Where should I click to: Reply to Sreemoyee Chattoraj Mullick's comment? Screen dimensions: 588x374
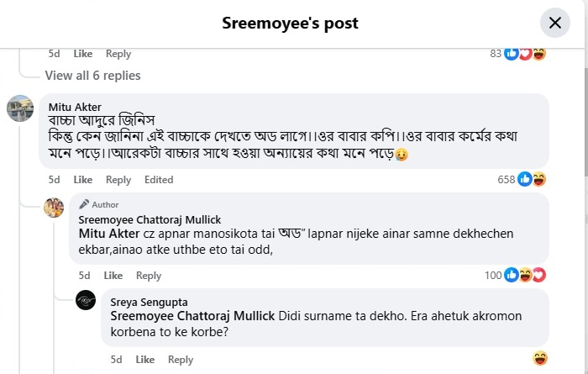pyautogui.click(x=149, y=275)
